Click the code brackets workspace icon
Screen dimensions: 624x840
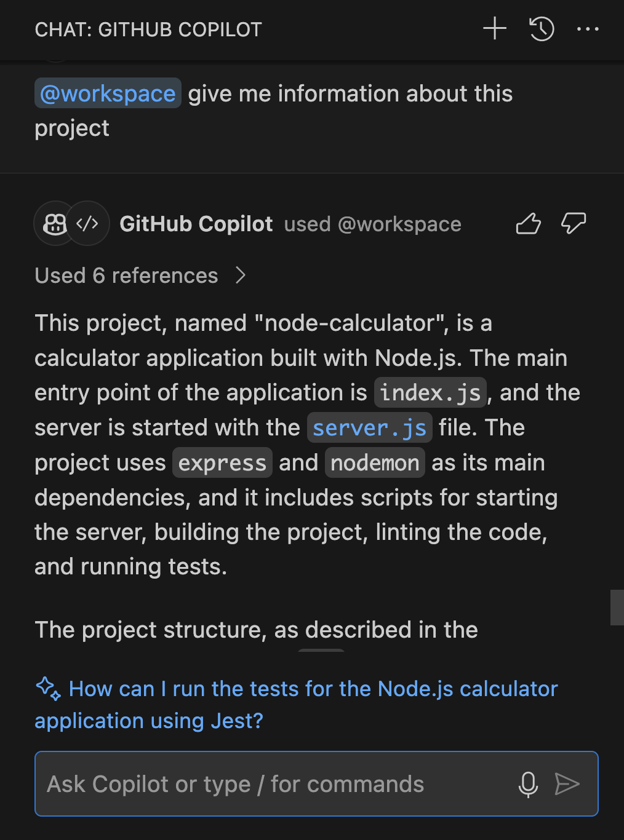tap(87, 224)
